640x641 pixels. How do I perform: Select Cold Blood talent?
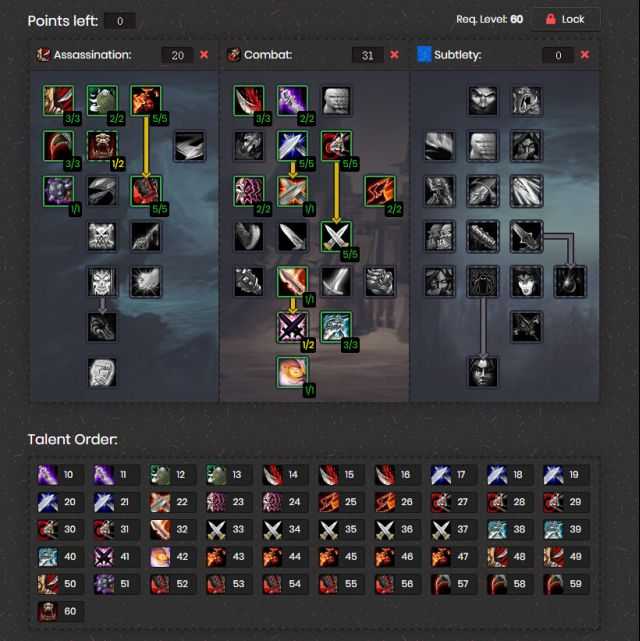(102, 282)
